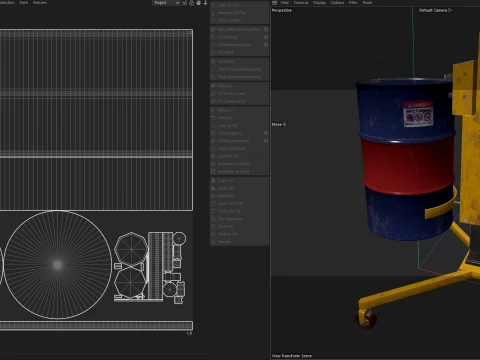Click the Add UV Pins command

tap(239, 5)
